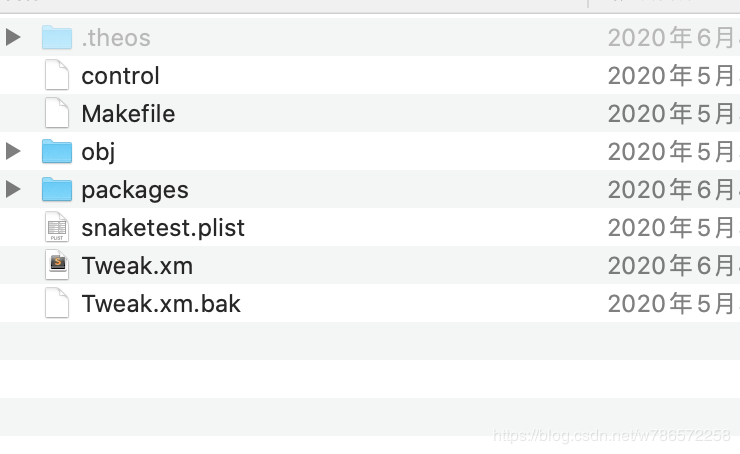Viewport: 740px width, 454px height.
Task: Select the snaketest.plist file name
Action: [x=163, y=228]
